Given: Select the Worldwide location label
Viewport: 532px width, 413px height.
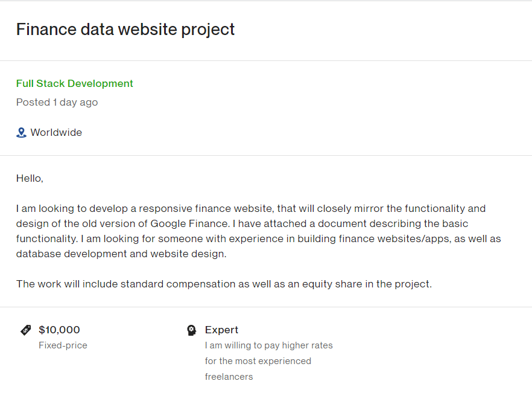Looking at the screenshot, I should [x=56, y=132].
